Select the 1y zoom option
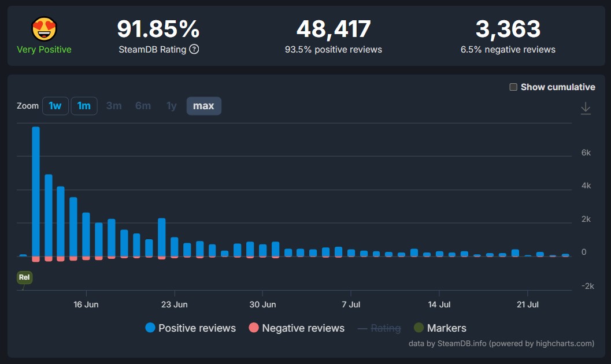The width and height of the screenshot is (611, 364). [171, 106]
